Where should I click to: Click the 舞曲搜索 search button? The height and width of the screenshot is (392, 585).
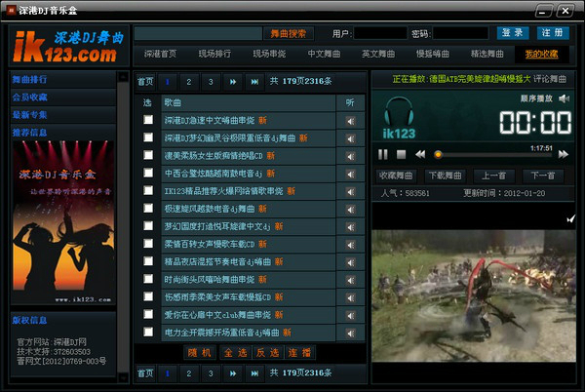288,33
